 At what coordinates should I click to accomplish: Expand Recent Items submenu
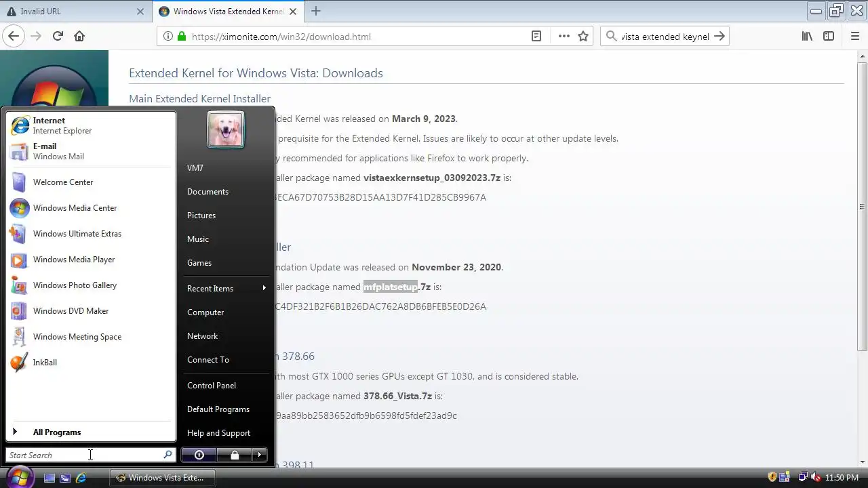(226, 289)
